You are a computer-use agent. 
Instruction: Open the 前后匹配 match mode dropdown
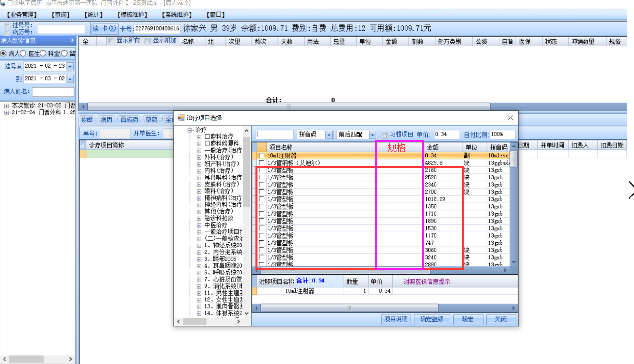[372, 135]
